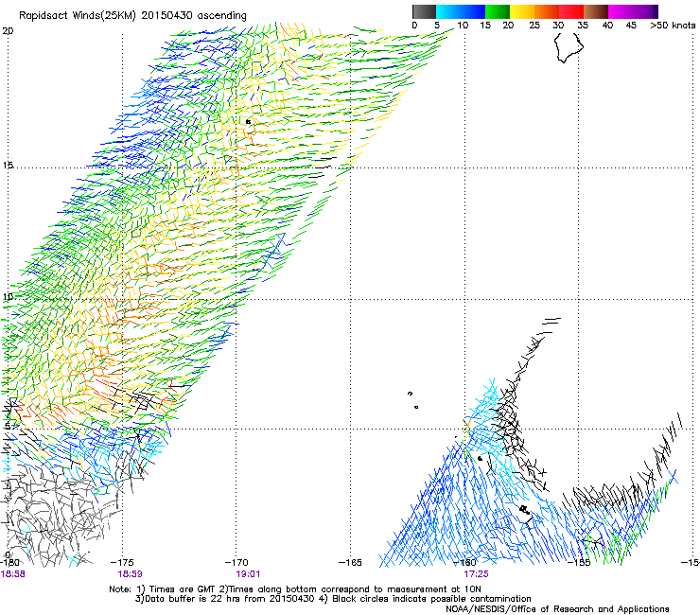This screenshot has width=700, height=615.
Task: Click the brown 35-40 knots legend color
Action: pyautogui.click(x=596, y=11)
